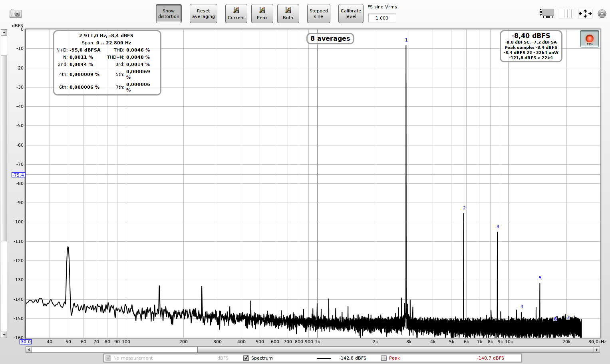Click horizontal scrollbar left arrow

[x=28, y=350]
